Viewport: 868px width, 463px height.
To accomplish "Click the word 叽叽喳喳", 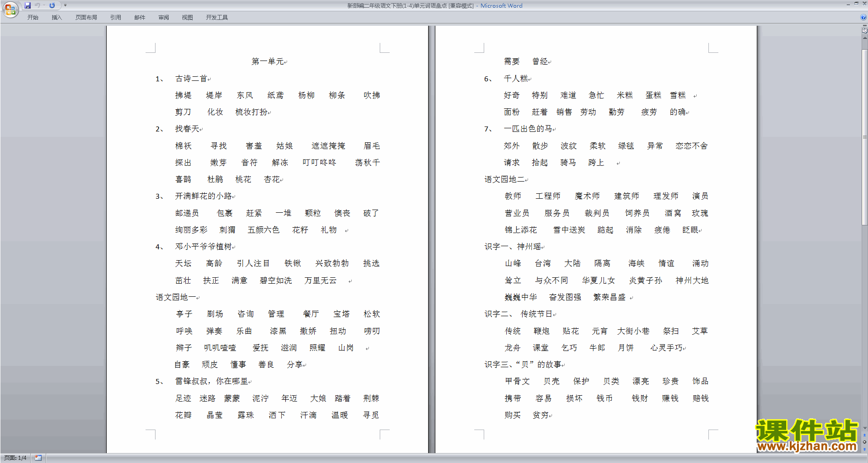I will pyautogui.click(x=220, y=348).
